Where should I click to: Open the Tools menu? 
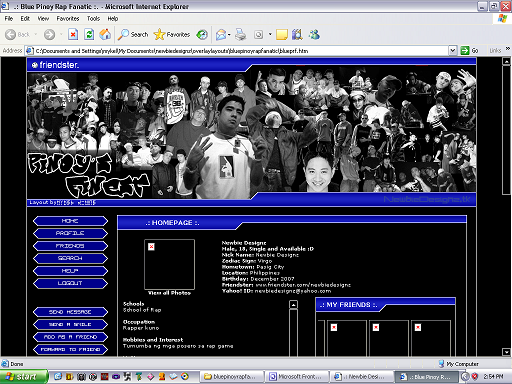(x=93, y=19)
